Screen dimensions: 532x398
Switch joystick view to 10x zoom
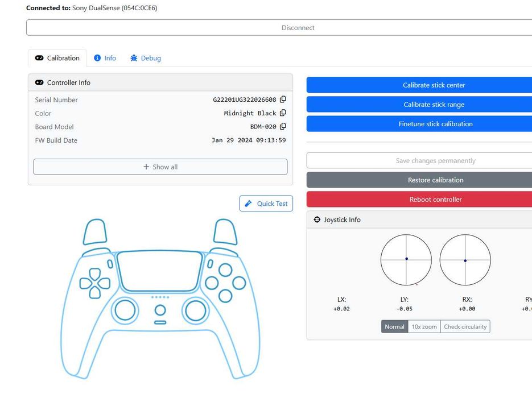pyautogui.click(x=424, y=326)
